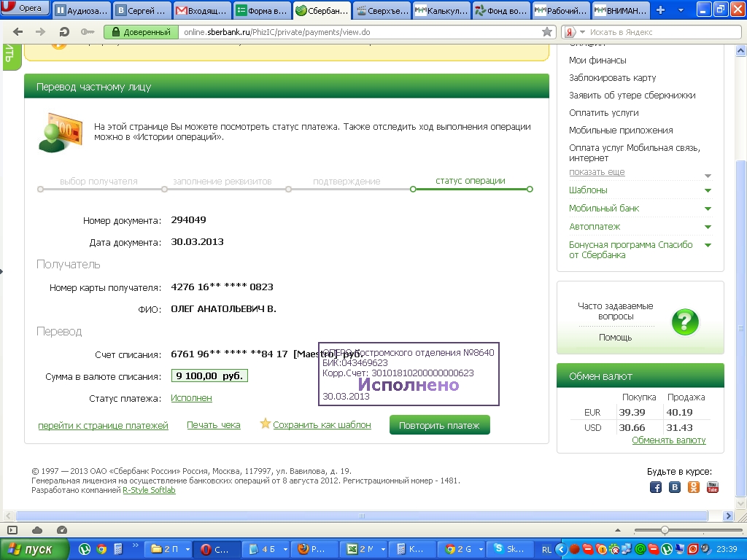Screen dimensions: 747x560
Task: Click the password key icon in toolbar
Action: (x=88, y=32)
